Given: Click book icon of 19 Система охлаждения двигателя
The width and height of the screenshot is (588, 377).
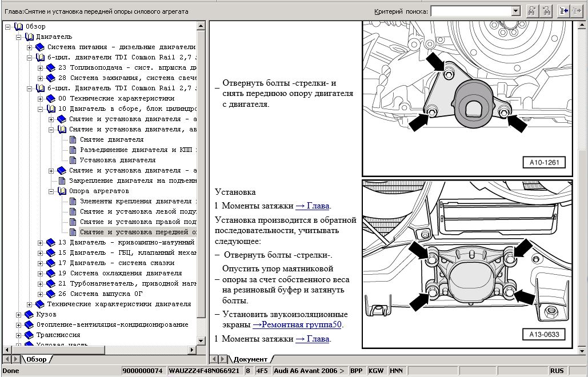Looking at the screenshot, I should click(51, 273).
